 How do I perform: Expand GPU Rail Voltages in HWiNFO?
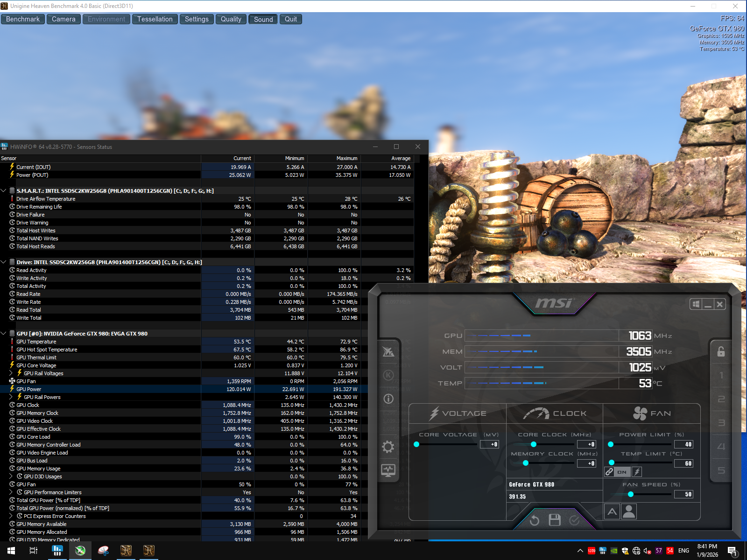pyautogui.click(x=11, y=373)
